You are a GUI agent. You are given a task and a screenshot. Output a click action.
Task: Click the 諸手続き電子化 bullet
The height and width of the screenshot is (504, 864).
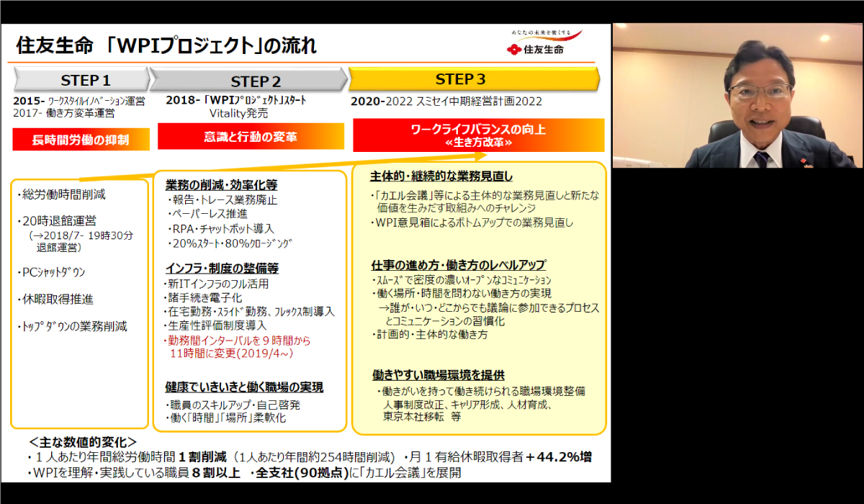coord(202,298)
